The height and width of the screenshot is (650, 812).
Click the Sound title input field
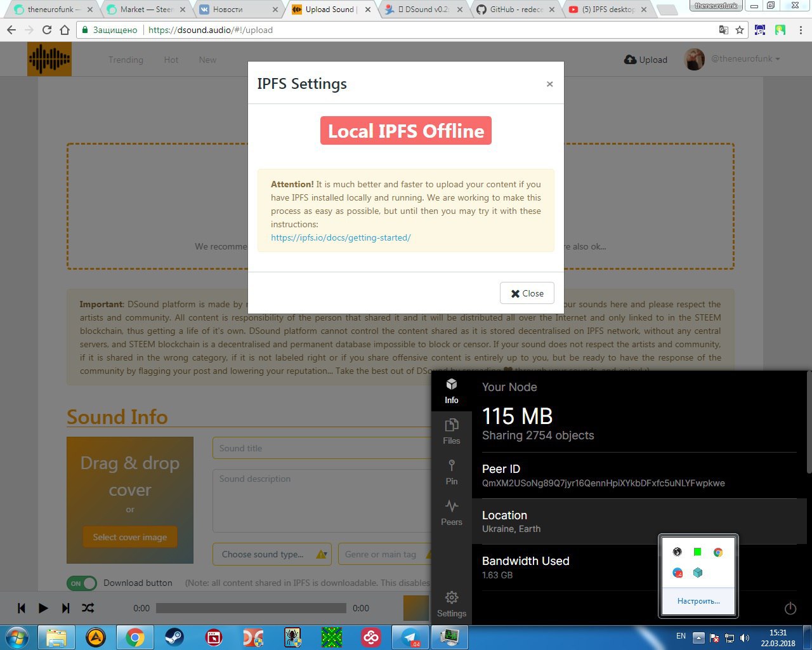(x=322, y=448)
